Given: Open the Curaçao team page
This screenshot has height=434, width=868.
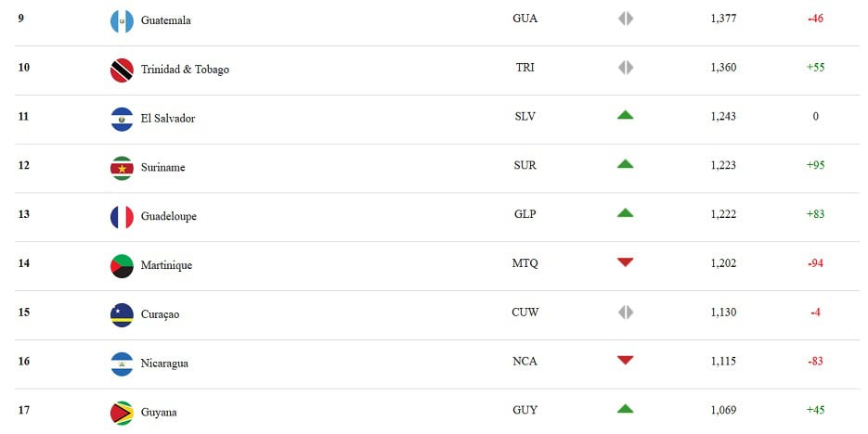Looking at the screenshot, I should pos(160,314).
